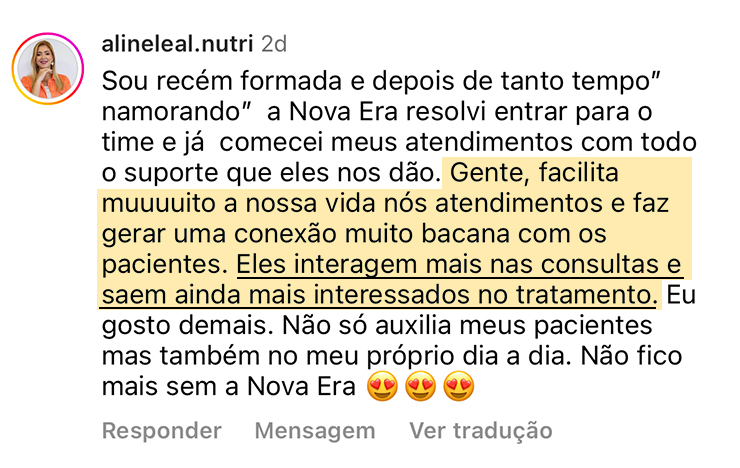The width and height of the screenshot is (740, 468).
Task: Click the alineleal.nutri username
Action: 178,44
